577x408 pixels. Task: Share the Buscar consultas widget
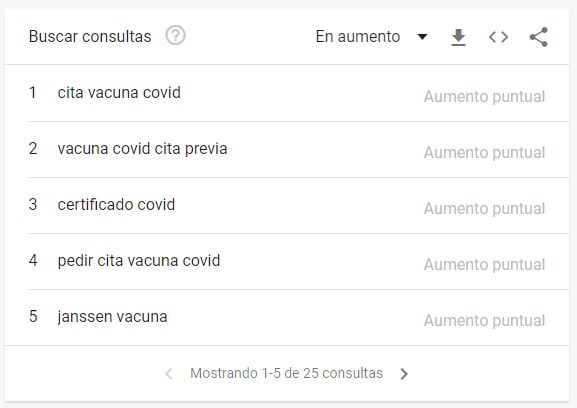538,37
